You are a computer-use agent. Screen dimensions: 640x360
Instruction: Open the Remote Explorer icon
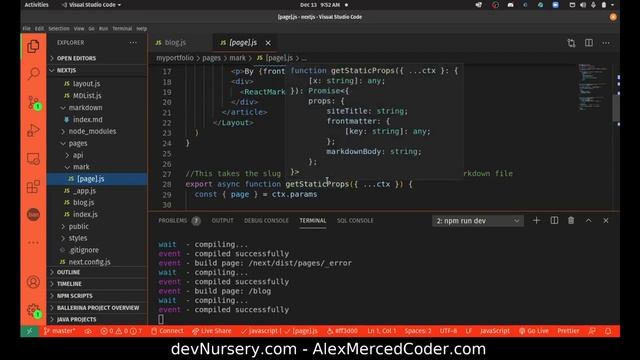click(x=33, y=159)
